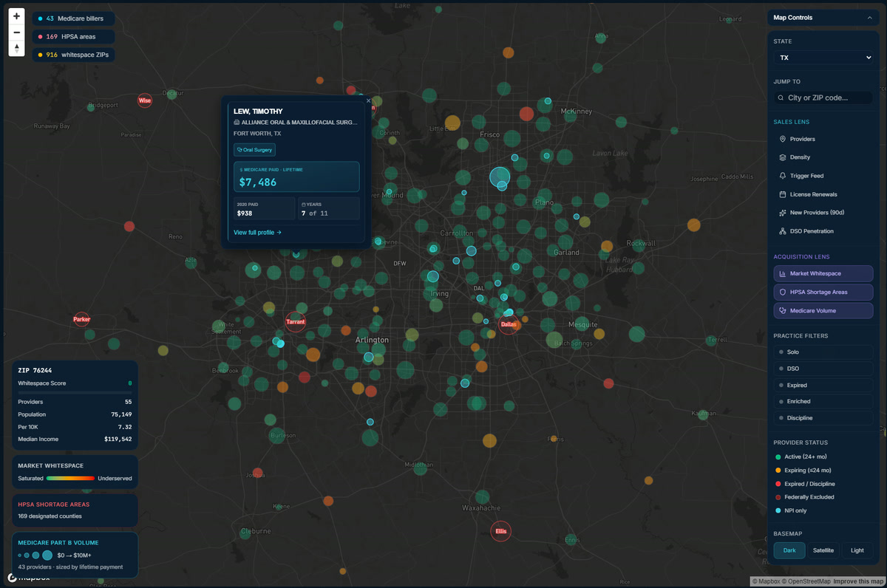Open the Improve this map link
887x588 pixels.
(x=858, y=581)
